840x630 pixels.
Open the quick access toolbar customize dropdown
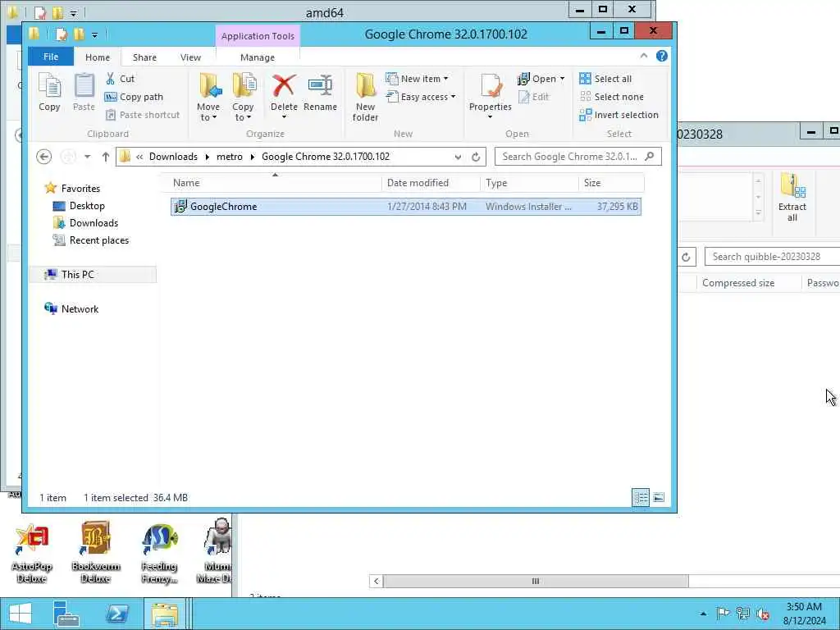[x=94, y=35]
